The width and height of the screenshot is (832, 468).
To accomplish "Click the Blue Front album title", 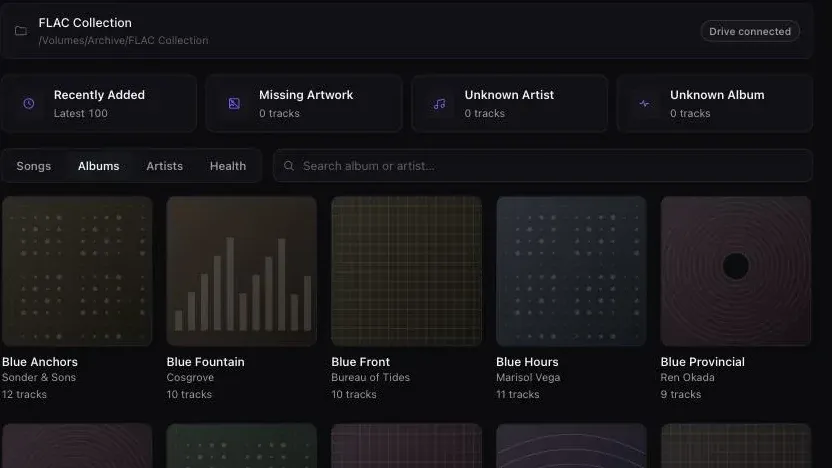I will (360, 362).
